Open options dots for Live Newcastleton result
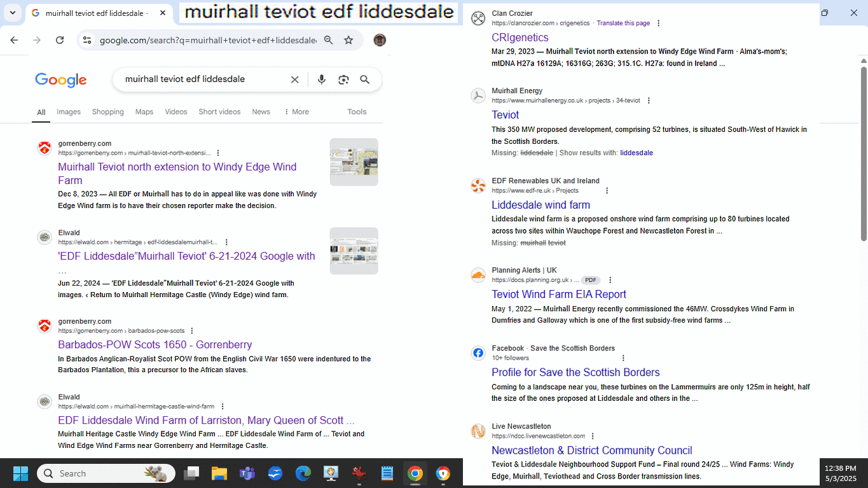The height and width of the screenshot is (488, 868). (x=593, y=436)
